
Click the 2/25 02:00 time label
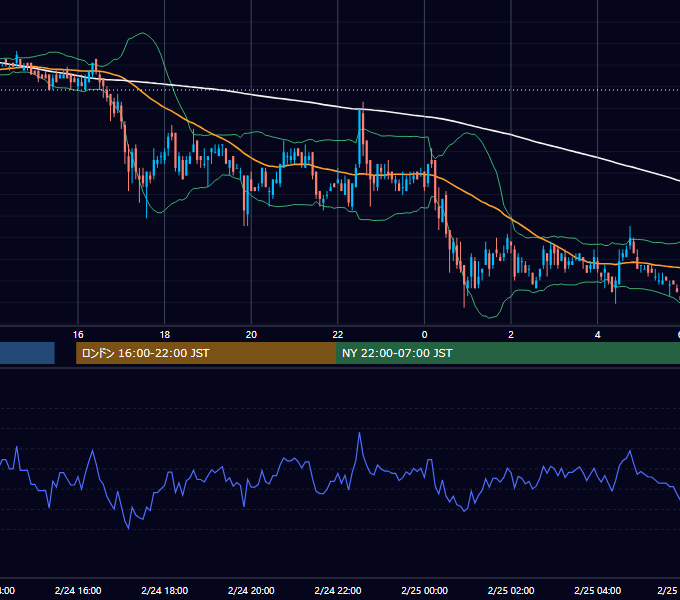[x=511, y=590]
